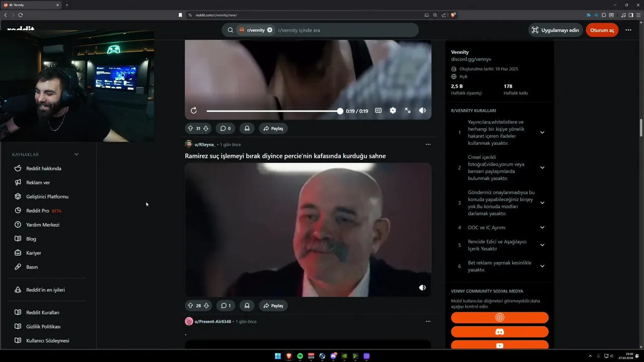Share the 28-vote post

[273, 305]
